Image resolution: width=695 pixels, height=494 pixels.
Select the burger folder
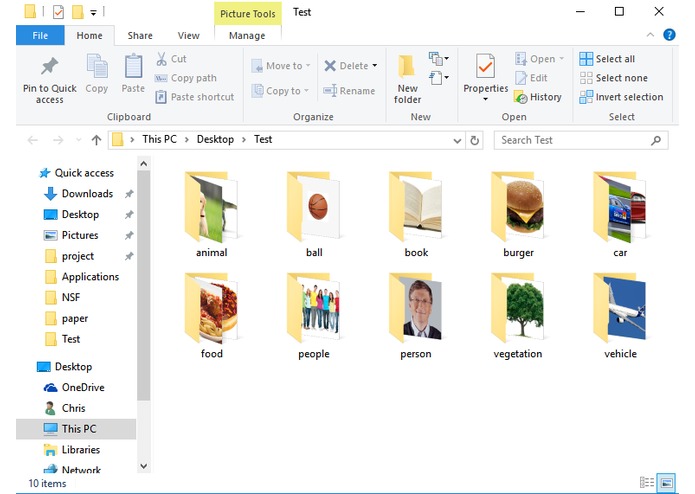coord(518,215)
